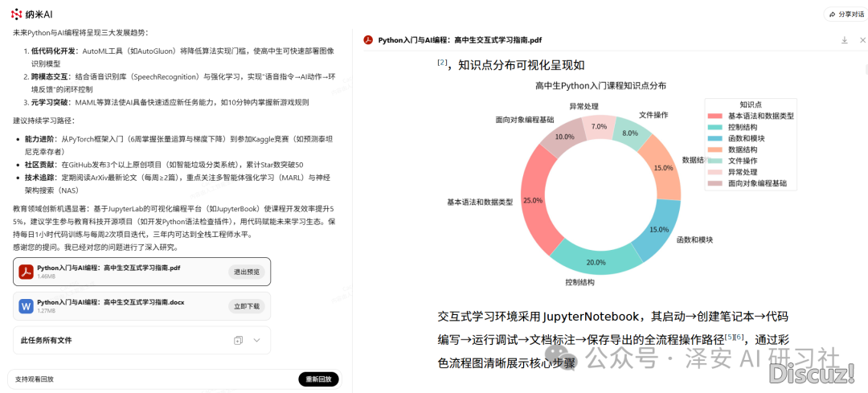Click the 控制结构 chart label below donut

(x=579, y=283)
